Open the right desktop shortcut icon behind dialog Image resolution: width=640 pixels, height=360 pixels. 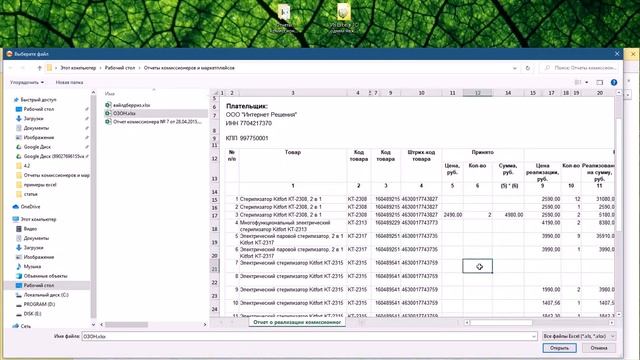[344, 12]
